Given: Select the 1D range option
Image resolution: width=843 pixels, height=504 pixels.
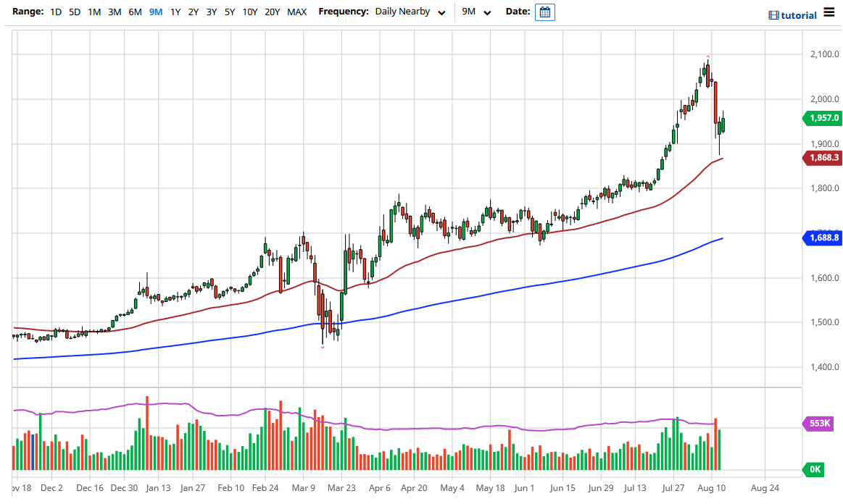Looking at the screenshot, I should (x=56, y=12).
